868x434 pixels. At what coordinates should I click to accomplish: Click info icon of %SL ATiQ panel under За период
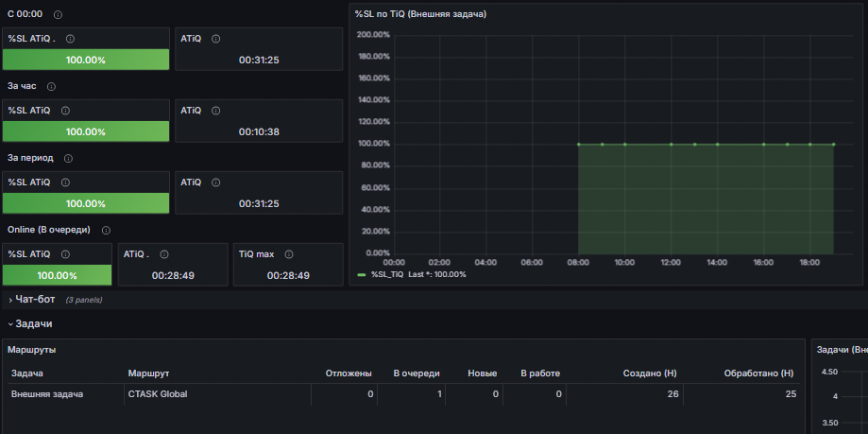coord(65,182)
